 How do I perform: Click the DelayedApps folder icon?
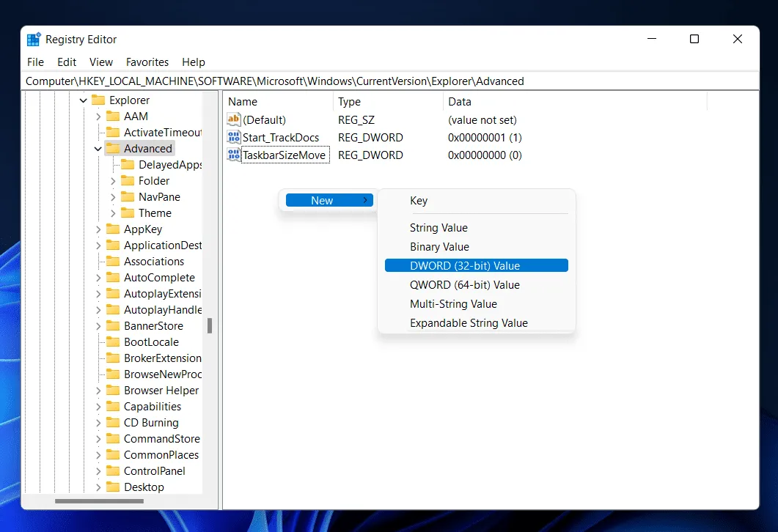click(128, 165)
